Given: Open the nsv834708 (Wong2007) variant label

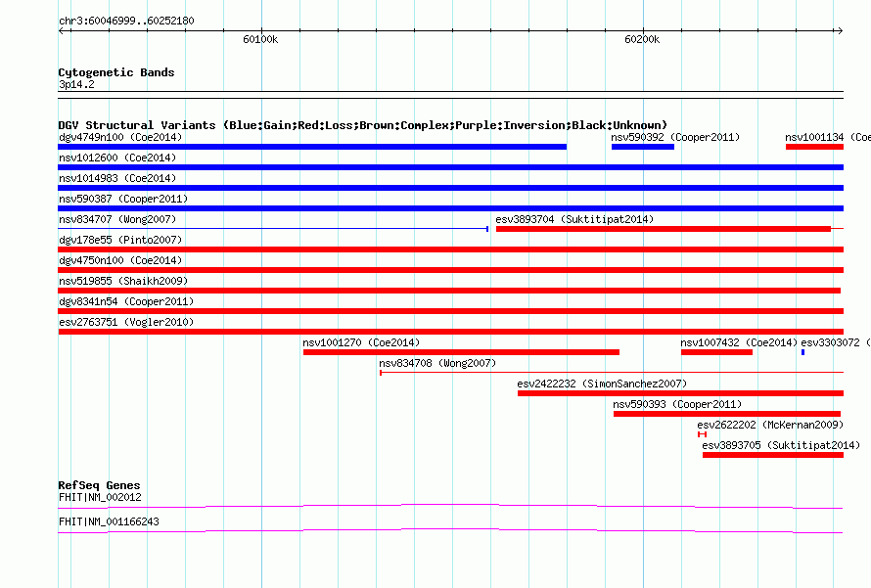Looking at the screenshot, I should tap(437, 363).
